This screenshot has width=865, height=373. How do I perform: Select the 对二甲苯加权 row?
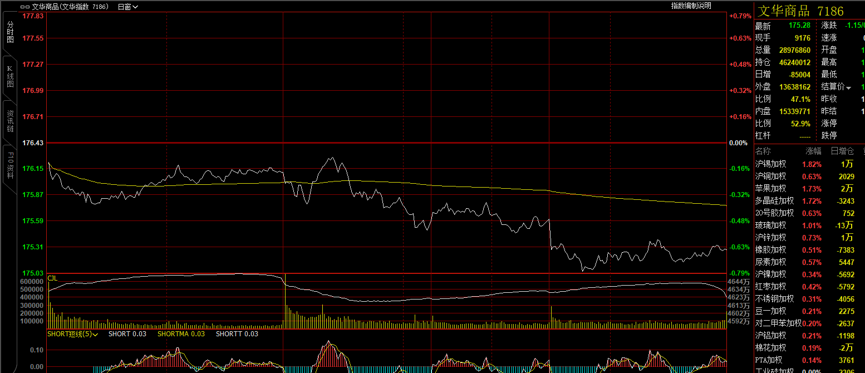pos(809,323)
